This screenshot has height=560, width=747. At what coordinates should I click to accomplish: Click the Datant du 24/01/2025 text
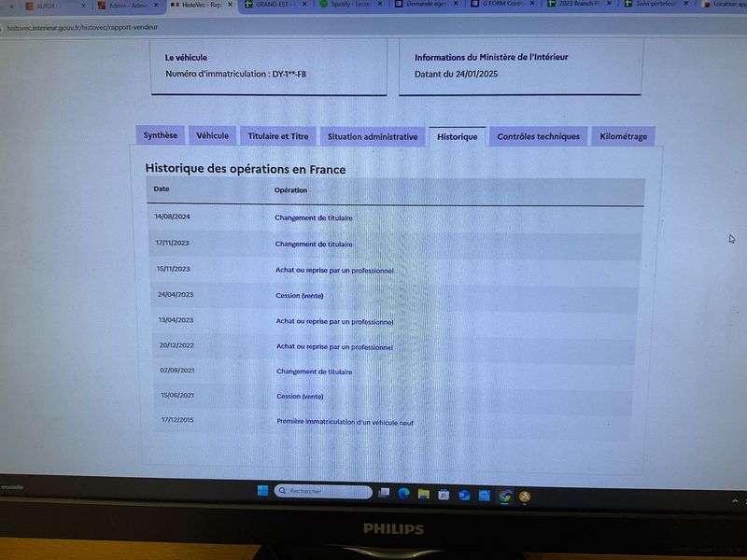[456, 74]
